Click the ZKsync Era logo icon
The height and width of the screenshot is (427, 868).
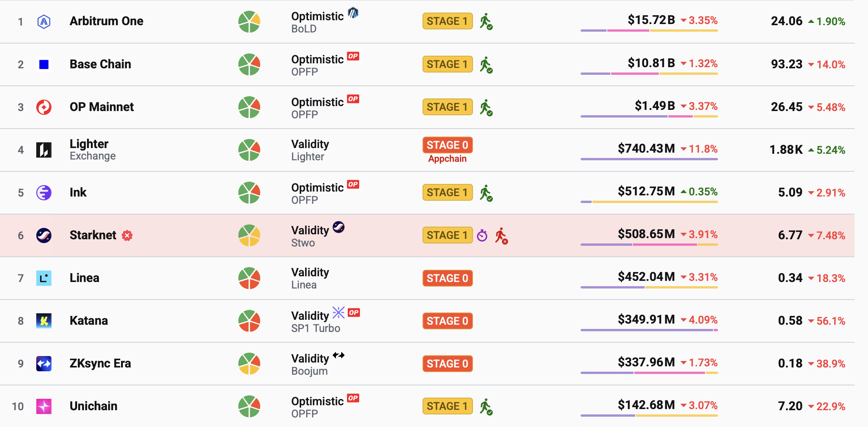(44, 364)
